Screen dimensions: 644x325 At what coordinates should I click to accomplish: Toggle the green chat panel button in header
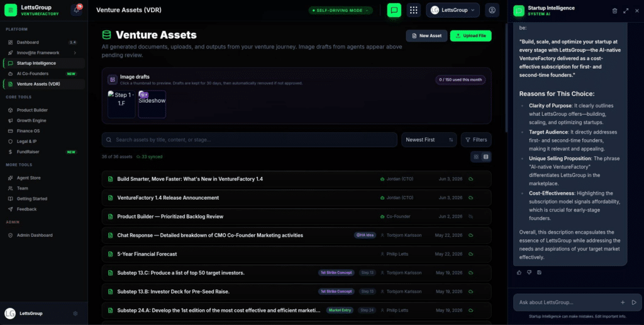[394, 10]
